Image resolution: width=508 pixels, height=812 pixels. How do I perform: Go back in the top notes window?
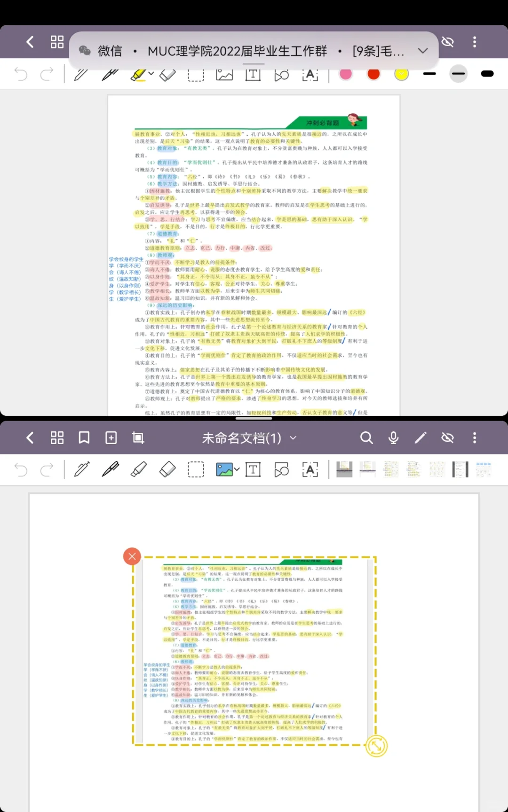pos(30,42)
